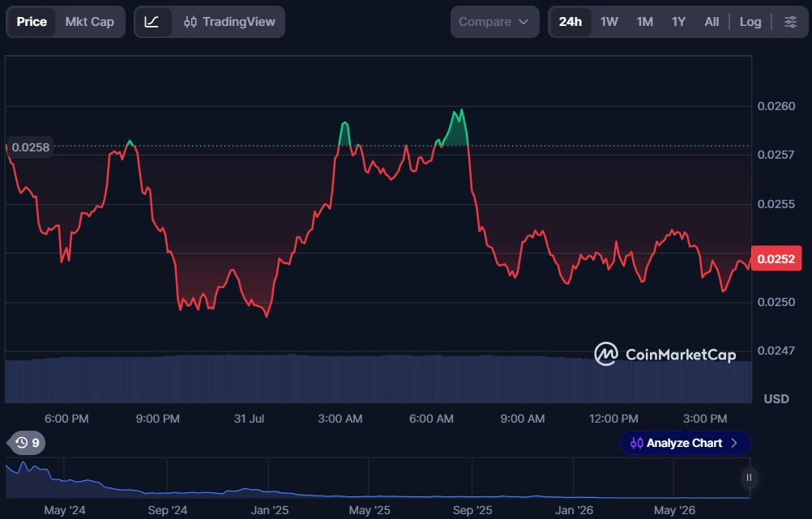
Task: Select the line chart icon
Action: pyautogui.click(x=152, y=22)
